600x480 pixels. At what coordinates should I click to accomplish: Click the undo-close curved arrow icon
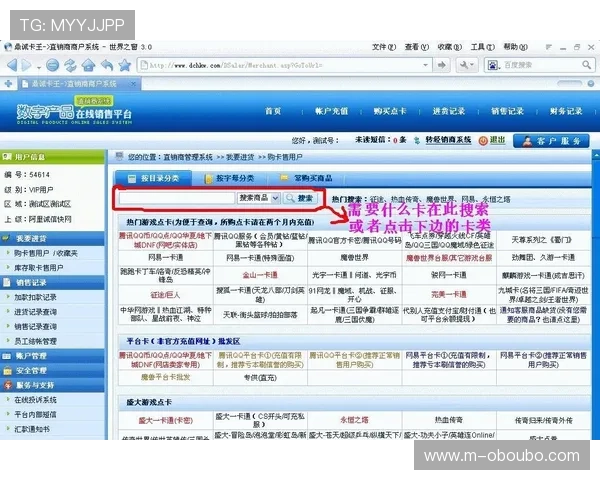[x=107, y=65]
